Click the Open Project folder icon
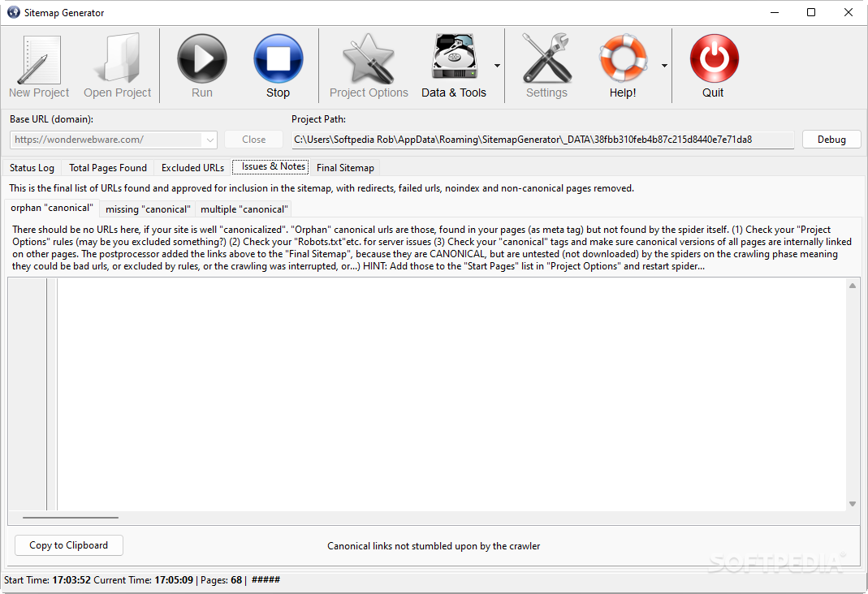 pos(118,58)
